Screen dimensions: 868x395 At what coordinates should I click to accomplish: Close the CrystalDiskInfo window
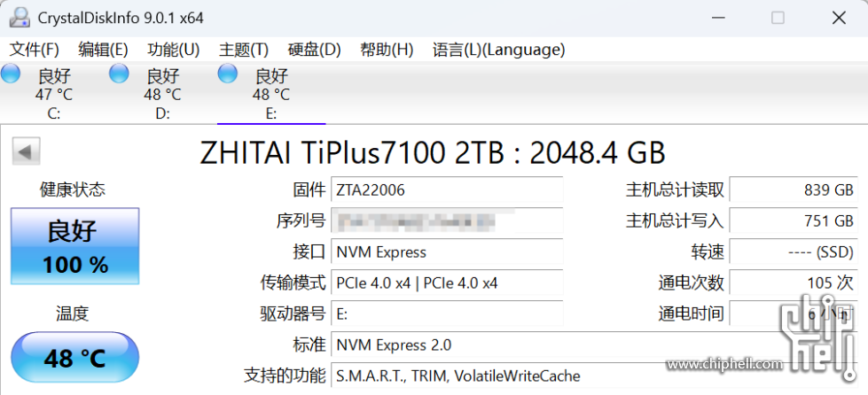839,18
